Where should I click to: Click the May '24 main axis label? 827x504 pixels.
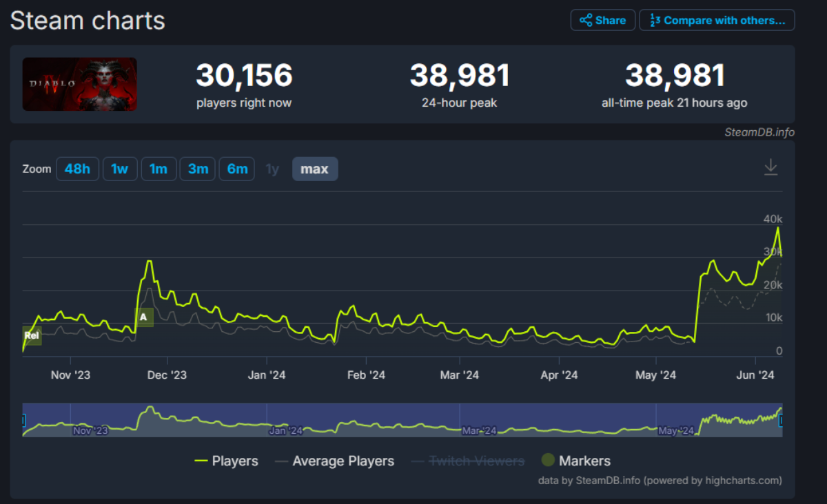(656, 375)
